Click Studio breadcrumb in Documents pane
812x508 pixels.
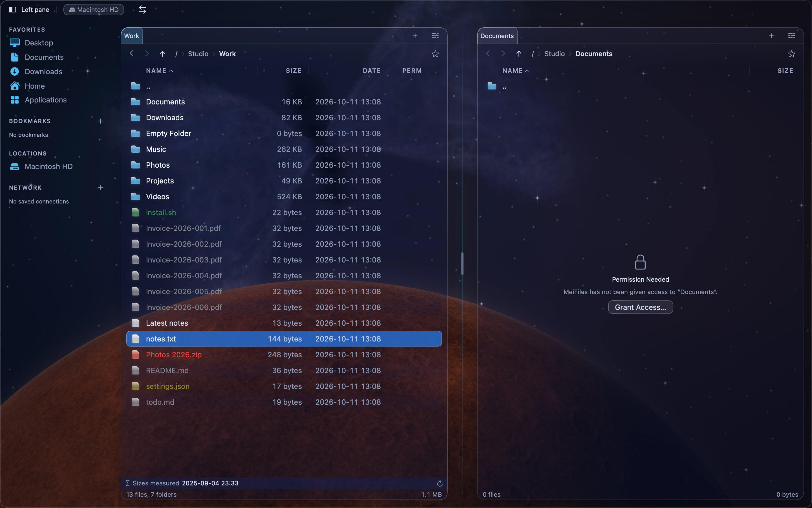(554, 54)
